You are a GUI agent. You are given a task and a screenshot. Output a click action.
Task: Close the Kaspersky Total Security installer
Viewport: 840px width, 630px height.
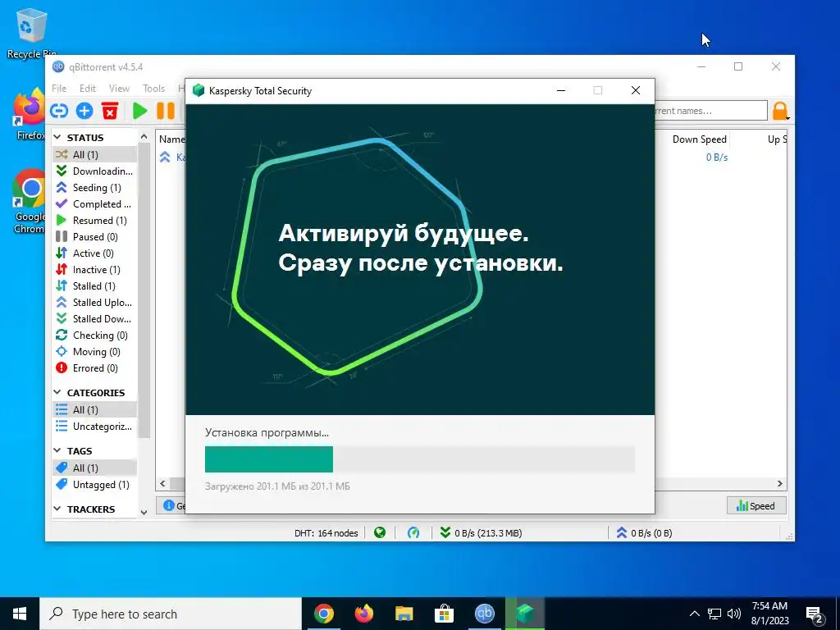pyautogui.click(x=636, y=90)
